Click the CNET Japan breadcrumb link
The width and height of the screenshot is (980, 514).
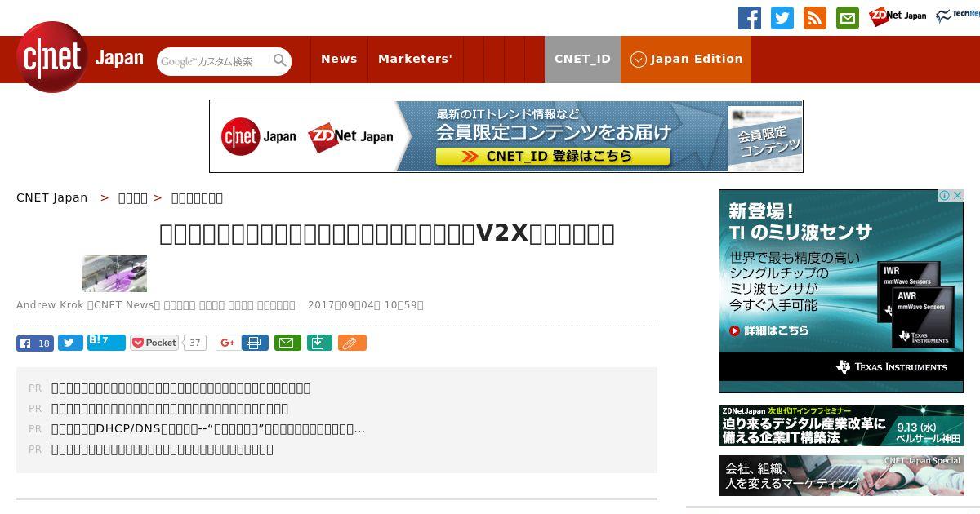51,197
